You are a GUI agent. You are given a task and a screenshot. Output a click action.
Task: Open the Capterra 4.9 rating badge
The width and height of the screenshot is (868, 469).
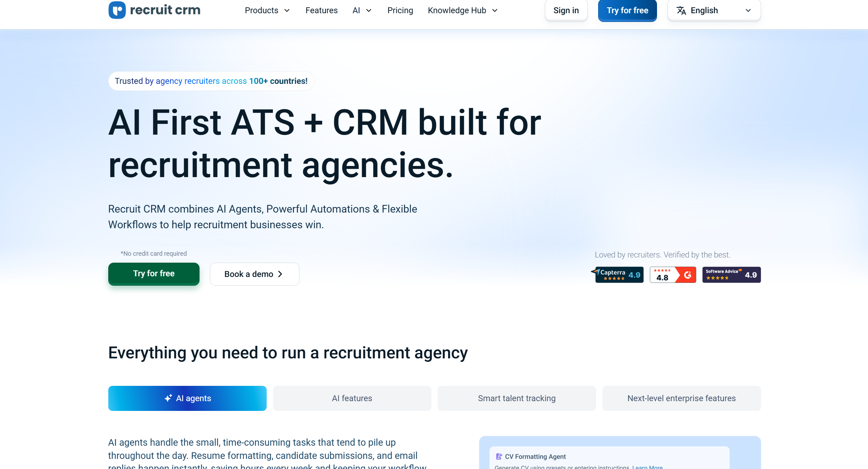coord(617,275)
